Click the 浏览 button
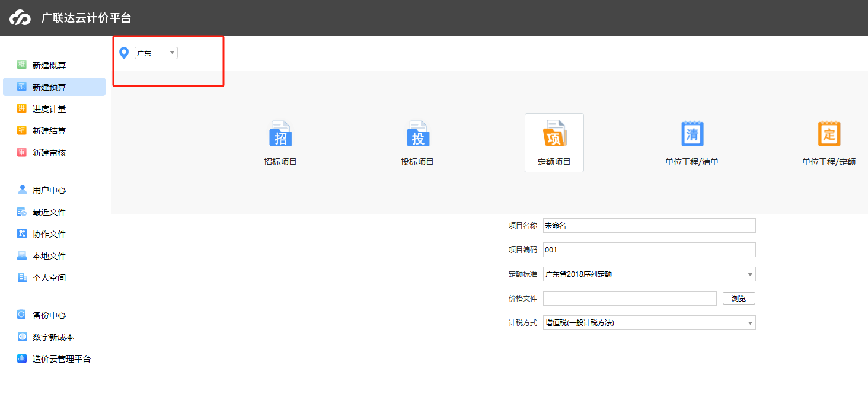 pyautogui.click(x=739, y=299)
